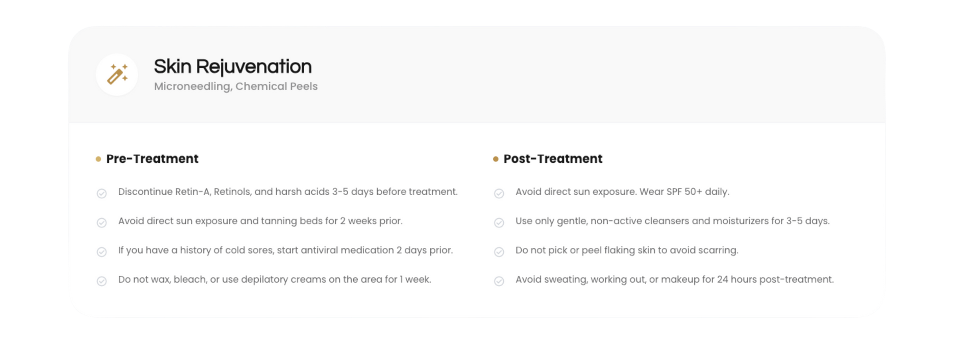Click the Skin Rejuvenation heading
The height and width of the screenshot is (349, 980).
(x=233, y=66)
